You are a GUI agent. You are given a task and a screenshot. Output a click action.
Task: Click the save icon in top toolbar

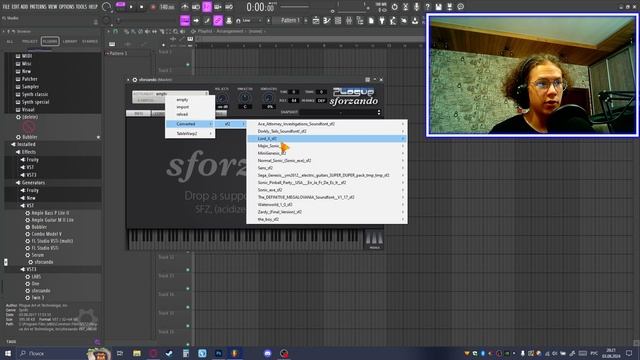point(438,7)
